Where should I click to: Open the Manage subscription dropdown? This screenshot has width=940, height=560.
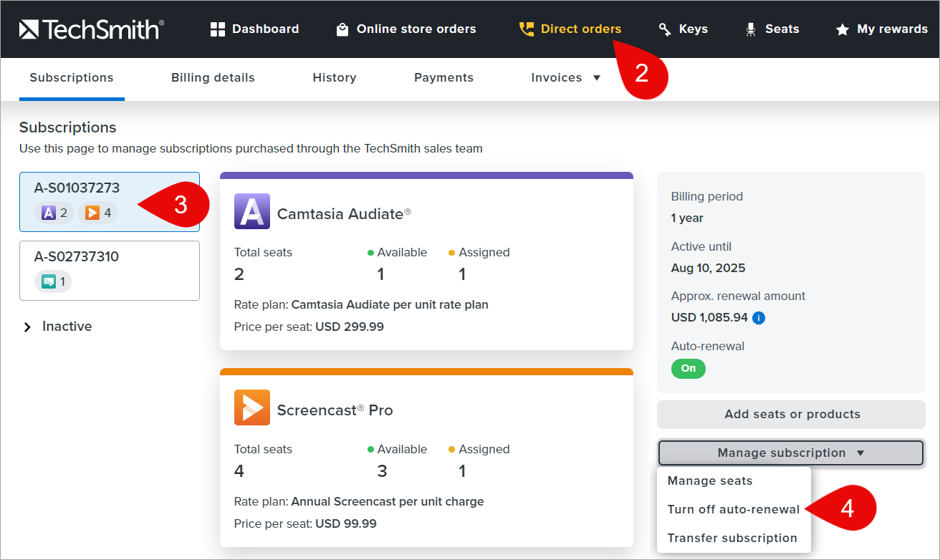(791, 453)
